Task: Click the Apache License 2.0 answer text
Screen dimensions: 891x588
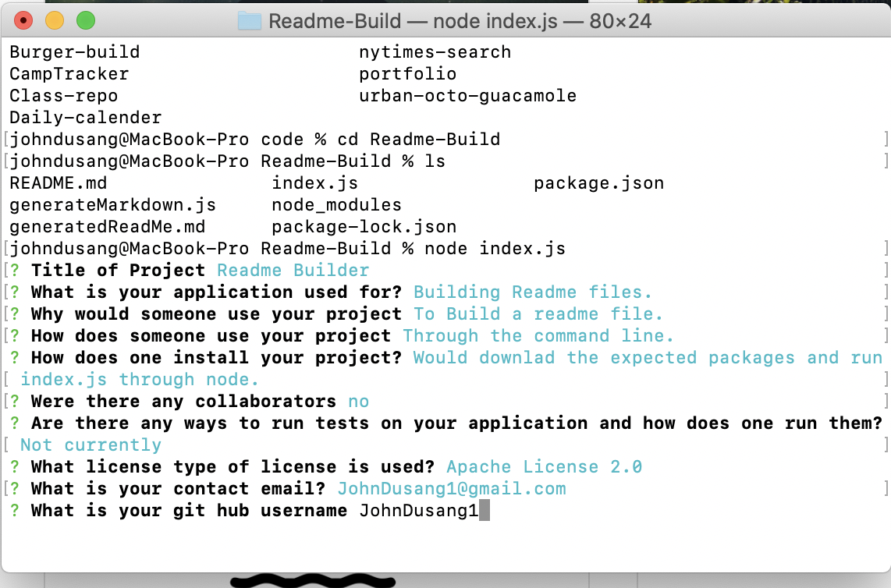Action: [544, 467]
